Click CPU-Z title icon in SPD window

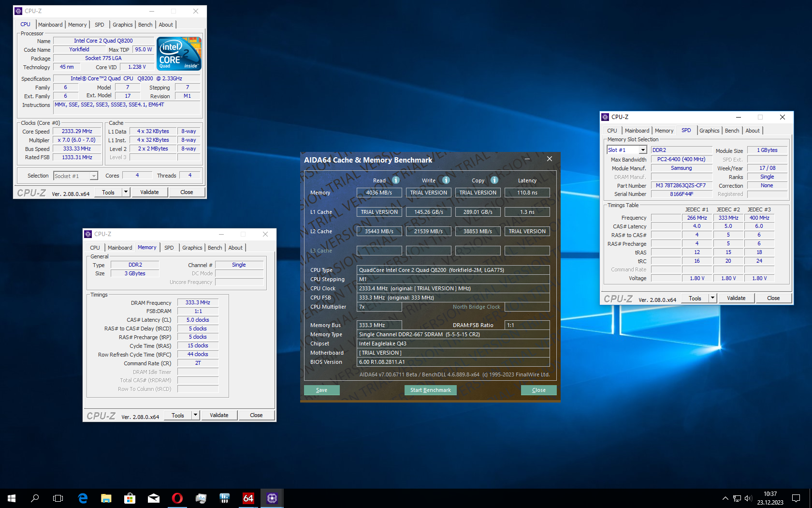click(x=605, y=117)
